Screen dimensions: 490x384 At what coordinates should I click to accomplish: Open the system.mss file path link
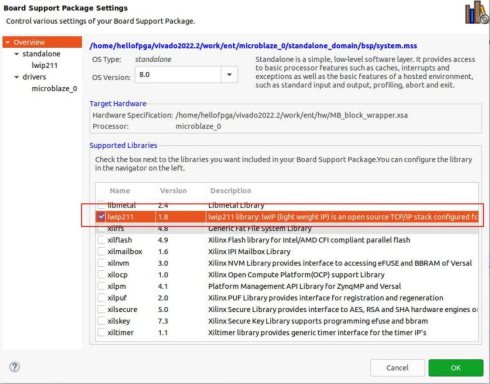[x=253, y=46]
